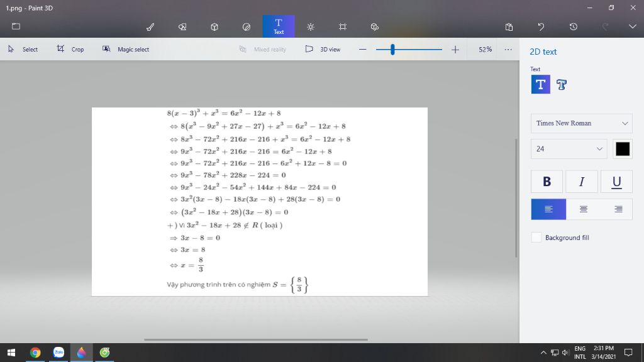Image resolution: width=644 pixels, height=362 pixels.
Task: Open the Effects tool
Action: 311,27
